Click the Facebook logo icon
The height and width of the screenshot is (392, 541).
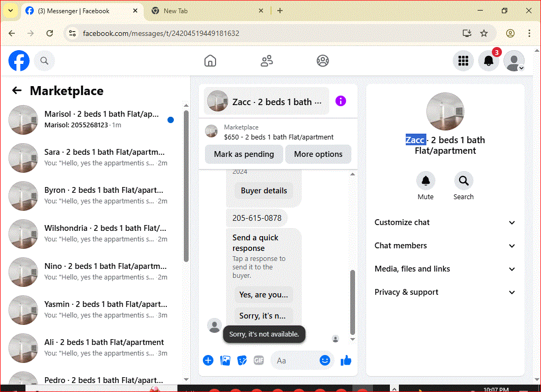[19, 61]
